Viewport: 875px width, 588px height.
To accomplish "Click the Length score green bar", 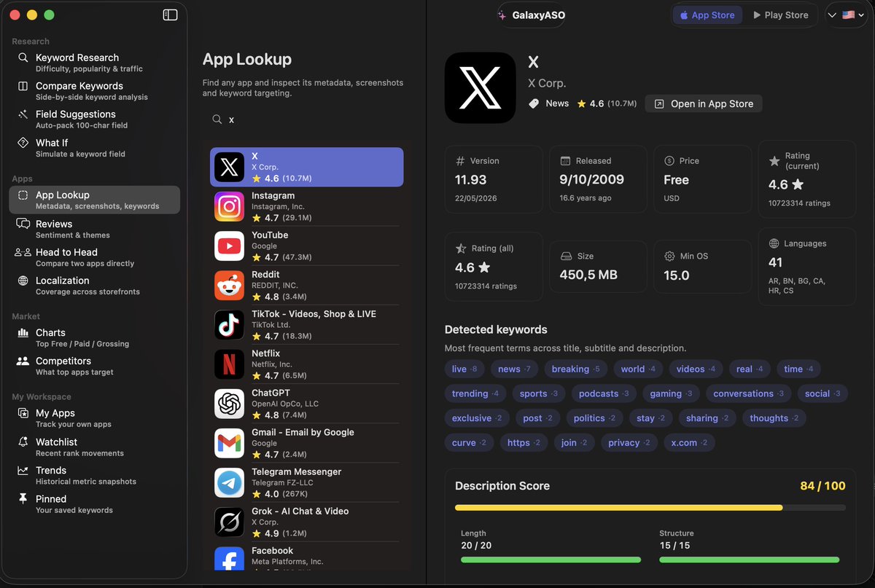I will point(551,560).
